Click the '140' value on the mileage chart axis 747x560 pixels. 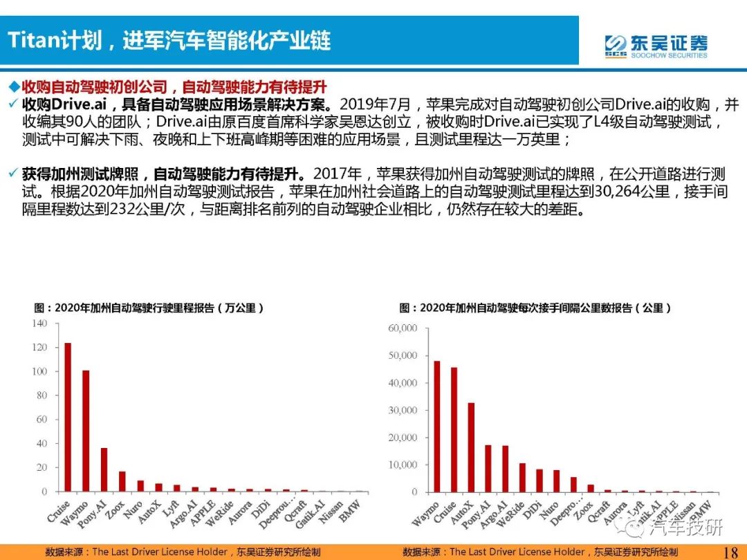click(39, 324)
